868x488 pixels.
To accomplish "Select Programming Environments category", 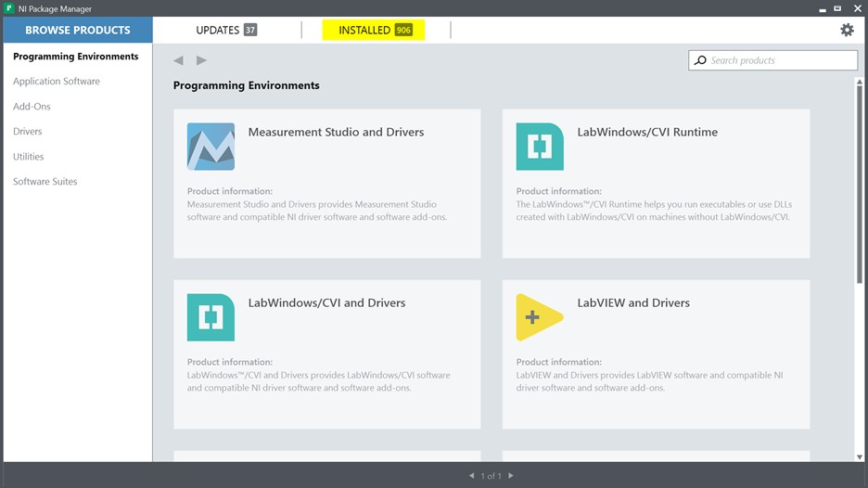I will point(76,57).
